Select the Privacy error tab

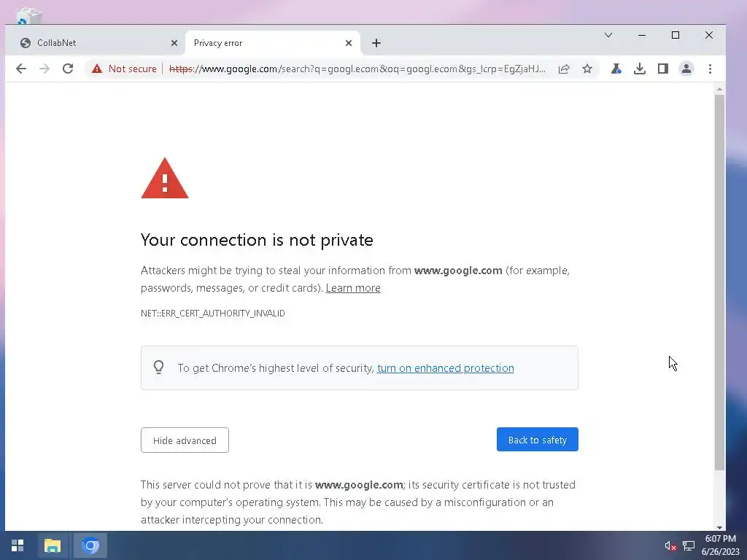[x=272, y=43]
